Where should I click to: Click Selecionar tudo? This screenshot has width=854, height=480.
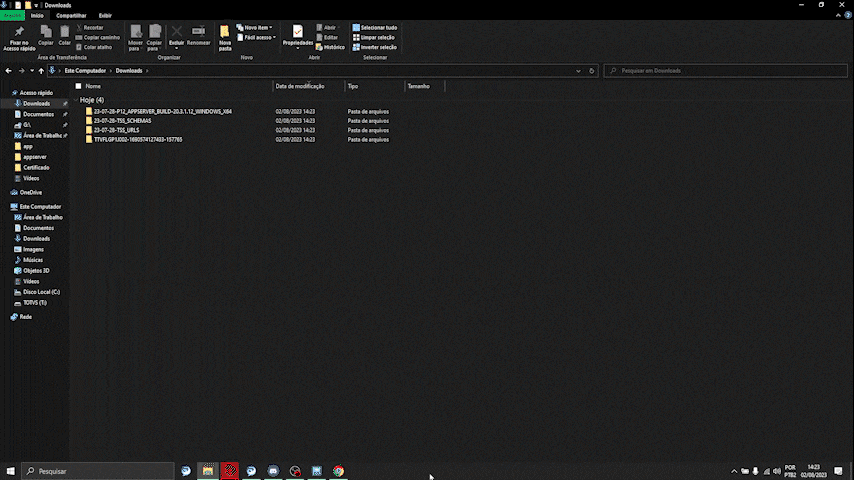(375, 27)
